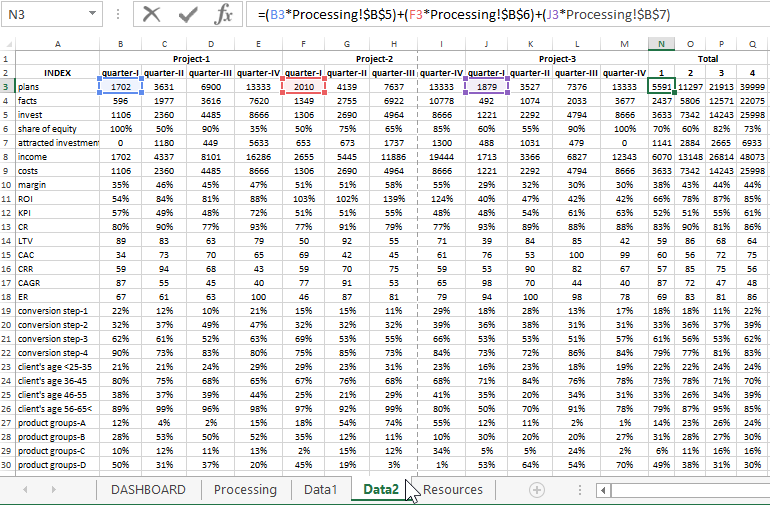The image size is (770, 505).
Task: Select the INDEX header cell
Action: coord(57,73)
